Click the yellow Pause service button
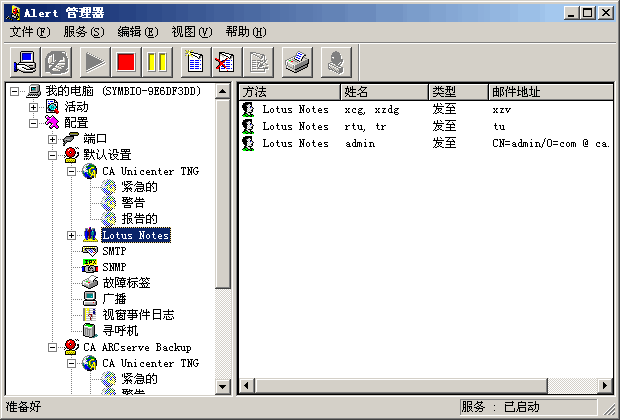 [157, 62]
